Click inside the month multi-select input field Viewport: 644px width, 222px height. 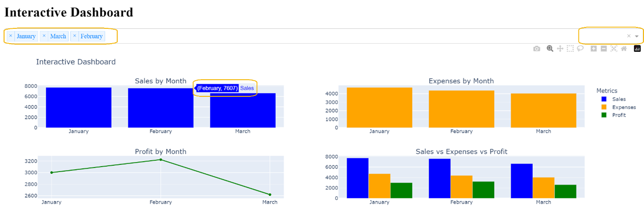pos(315,36)
